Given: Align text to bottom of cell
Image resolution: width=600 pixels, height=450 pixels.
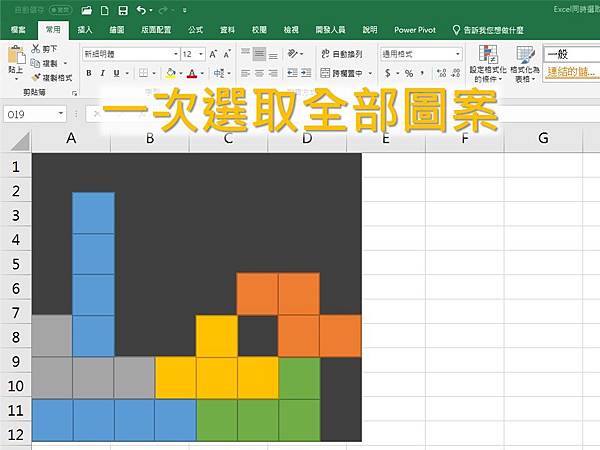Looking at the screenshot, I should coord(273,54).
